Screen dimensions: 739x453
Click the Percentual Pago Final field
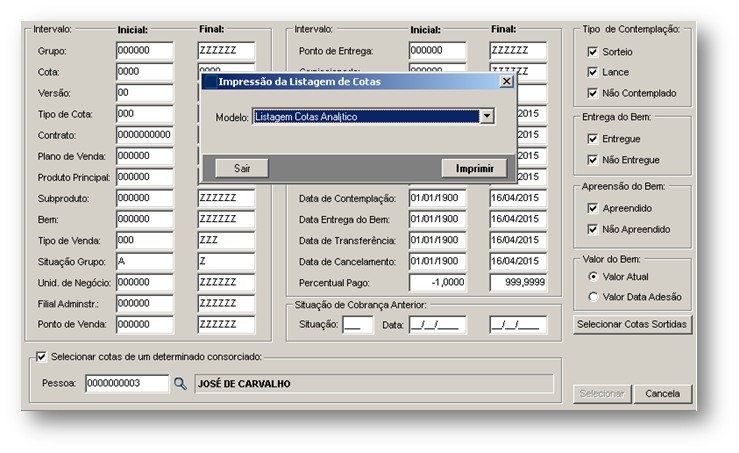click(518, 283)
